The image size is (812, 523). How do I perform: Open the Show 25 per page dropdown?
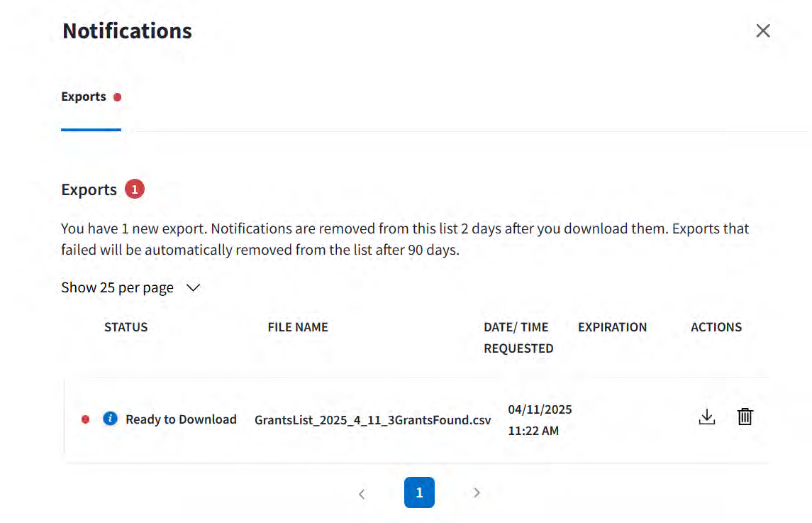coord(131,287)
